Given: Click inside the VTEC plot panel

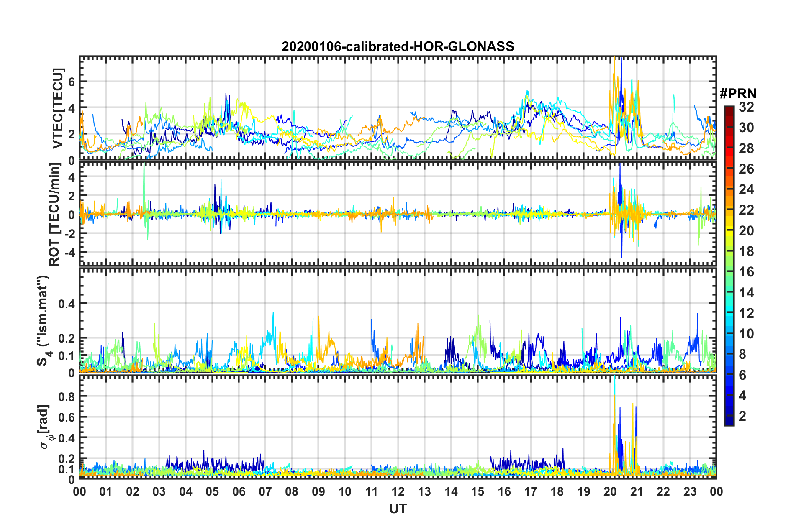Looking at the screenshot, I should 398,108.
